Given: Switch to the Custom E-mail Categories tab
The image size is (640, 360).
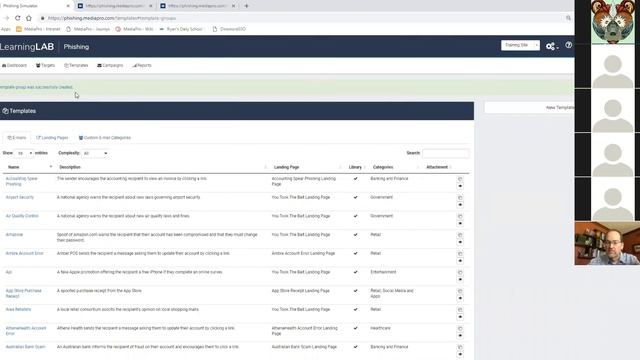Looking at the screenshot, I should coord(105,138).
